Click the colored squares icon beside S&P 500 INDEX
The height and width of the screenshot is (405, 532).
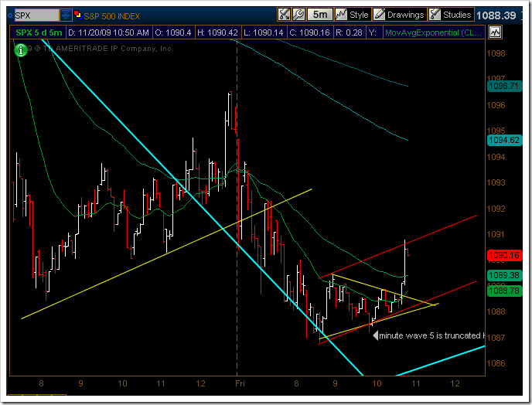[x=78, y=15]
